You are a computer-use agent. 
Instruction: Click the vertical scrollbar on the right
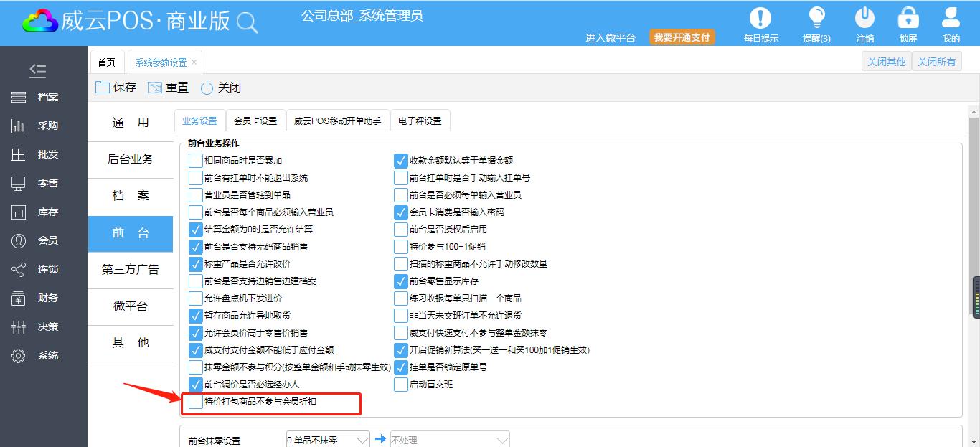point(974,215)
